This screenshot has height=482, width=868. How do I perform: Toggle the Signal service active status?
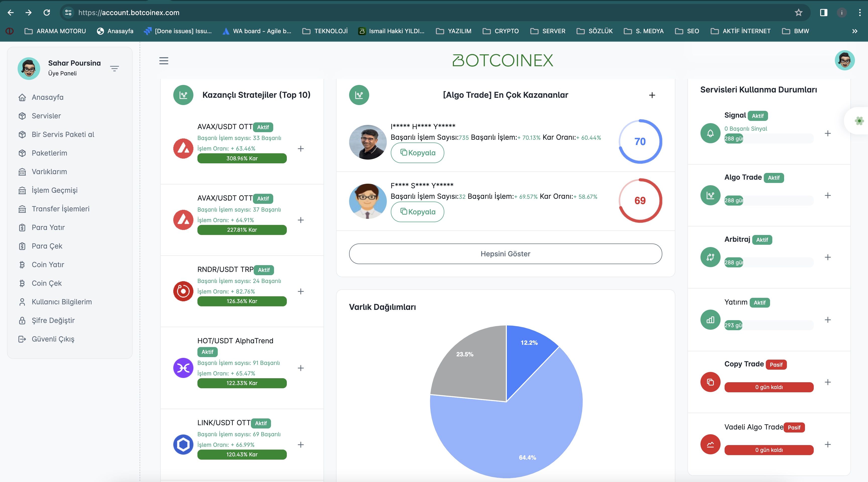point(758,115)
